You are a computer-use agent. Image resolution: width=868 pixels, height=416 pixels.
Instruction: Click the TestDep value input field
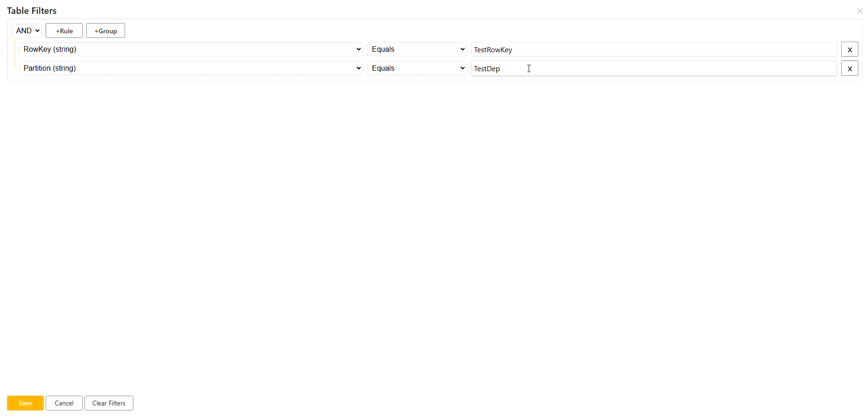coord(654,68)
